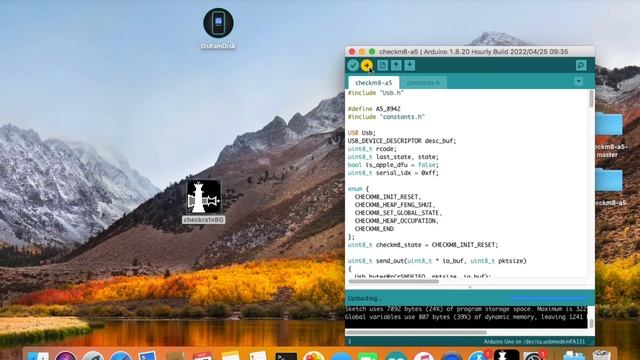Click the editor's vertical scrollbar
This screenshot has height=360, width=640.
pos(591,99)
